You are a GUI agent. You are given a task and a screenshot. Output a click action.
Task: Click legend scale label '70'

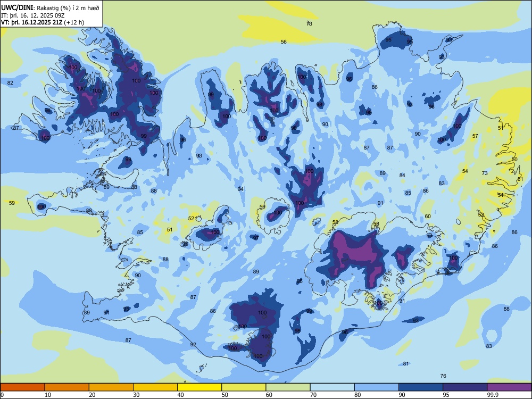pos(313,395)
